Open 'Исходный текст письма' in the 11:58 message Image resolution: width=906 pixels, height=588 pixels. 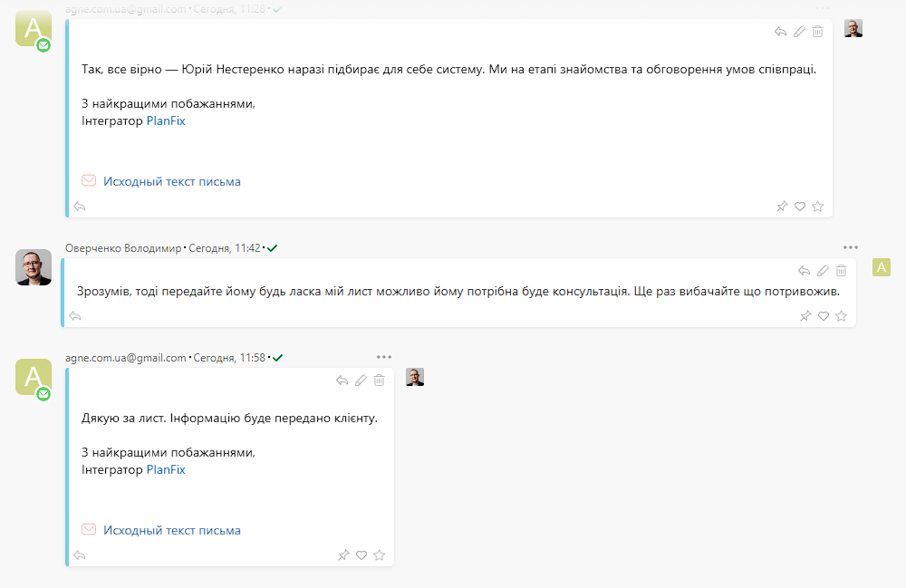[172, 530]
